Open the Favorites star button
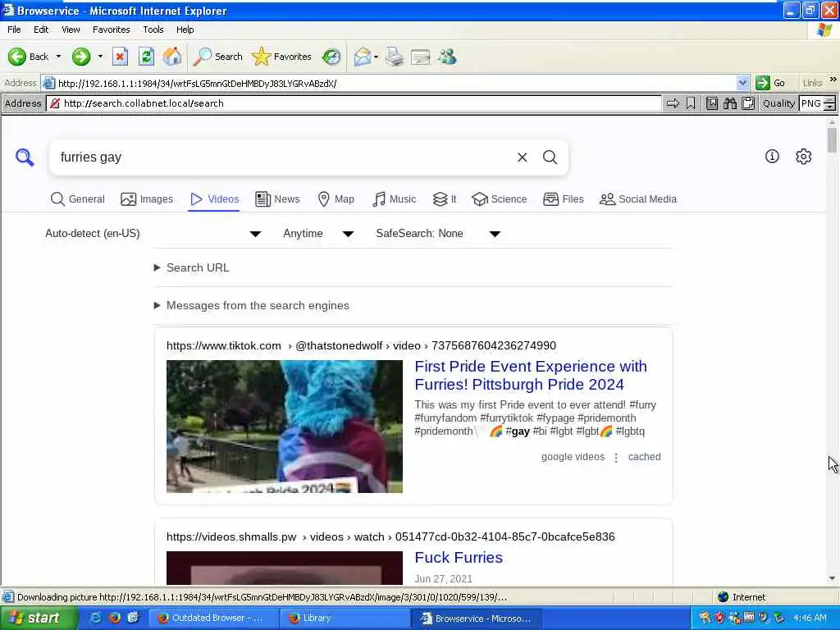Screen dimensions: 840x630 (282, 57)
